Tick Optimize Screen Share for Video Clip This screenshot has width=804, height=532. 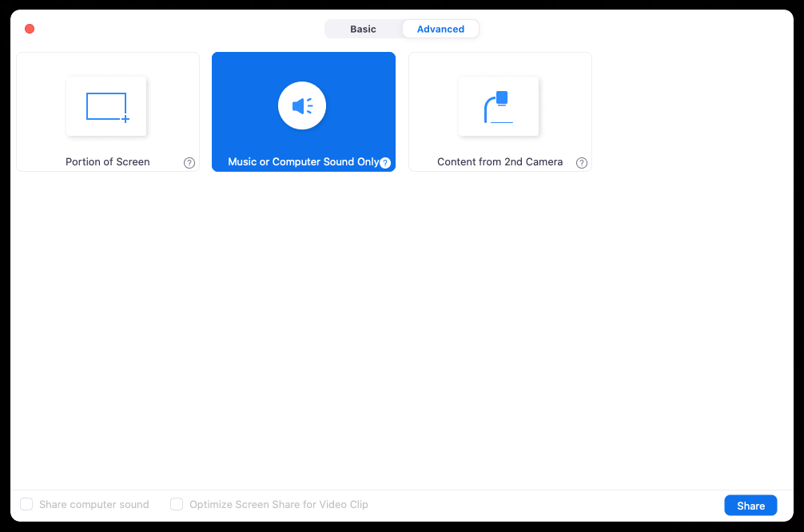[x=177, y=504]
